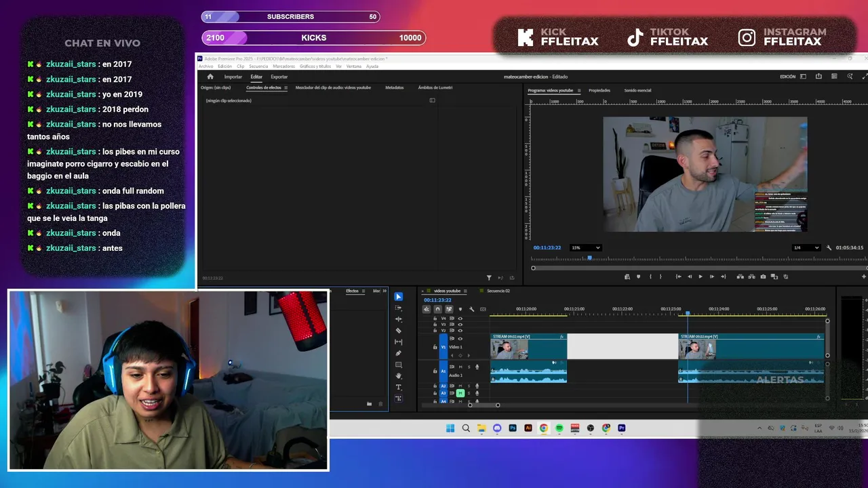Toggle the lock on Audio 1 track
The width and height of the screenshot is (868, 488).
pos(435,371)
